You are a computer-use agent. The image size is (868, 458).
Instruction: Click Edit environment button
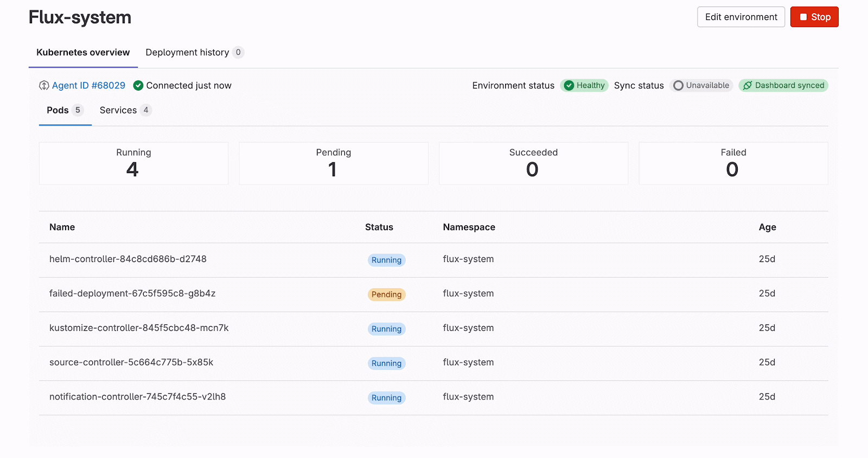pos(741,17)
